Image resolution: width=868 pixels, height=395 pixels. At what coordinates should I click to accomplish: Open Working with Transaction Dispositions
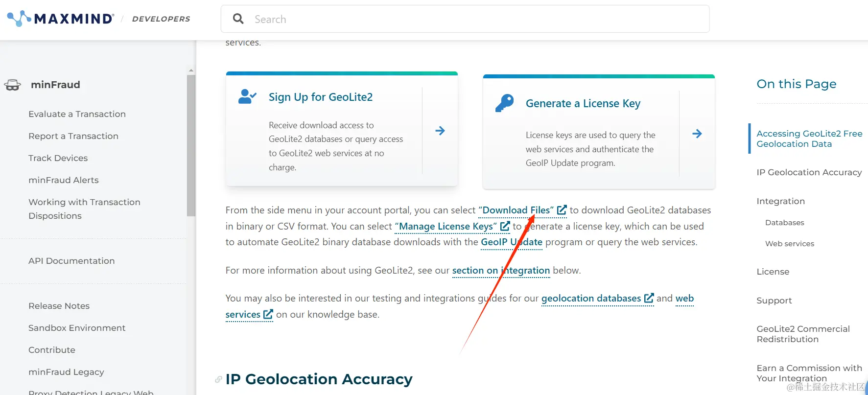[x=84, y=209]
